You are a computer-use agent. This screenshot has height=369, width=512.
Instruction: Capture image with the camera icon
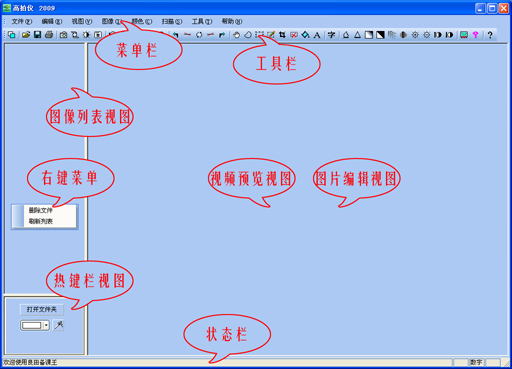pyautogui.click(x=63, y=35)
